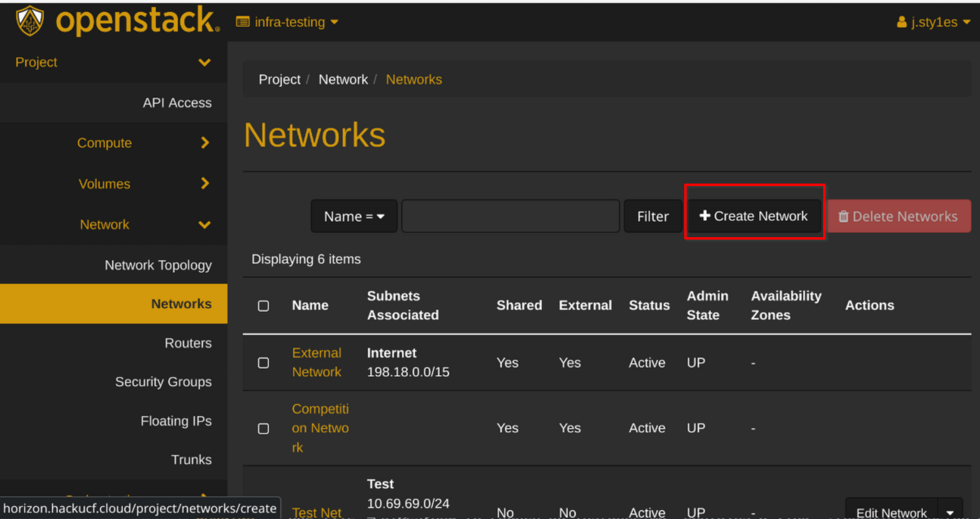Click the Displaying 6 items text
The width and height of the screenshot is (980, 519).
[306, 259]
